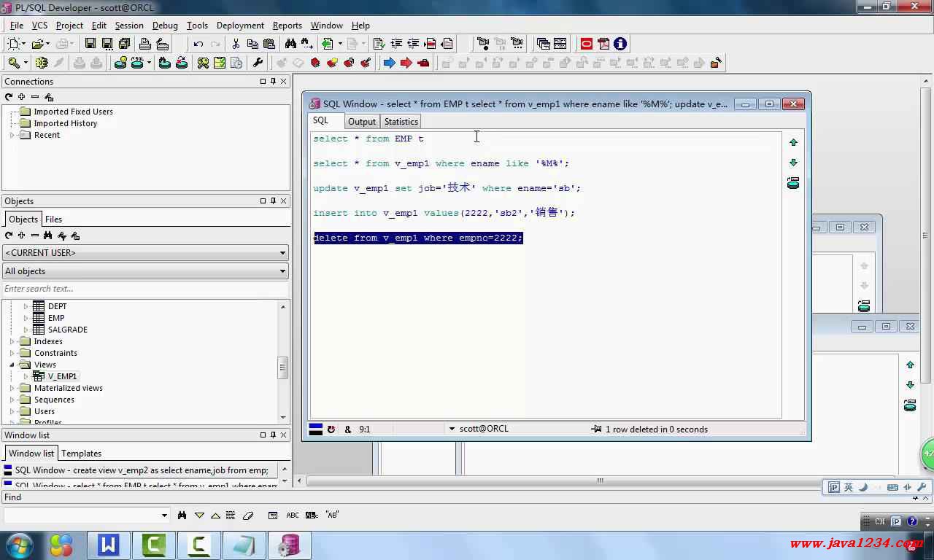Expand the EMP table node

tap(26, 318)
